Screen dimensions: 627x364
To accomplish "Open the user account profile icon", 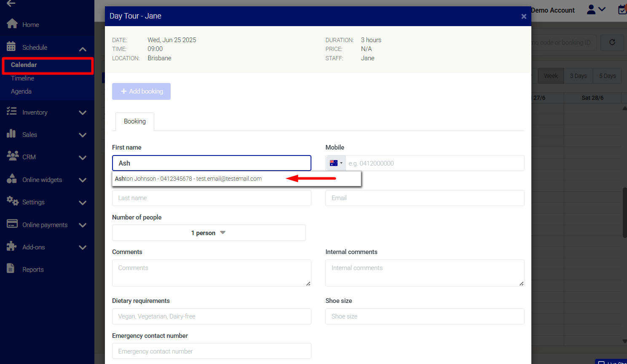I will [591, 10].
